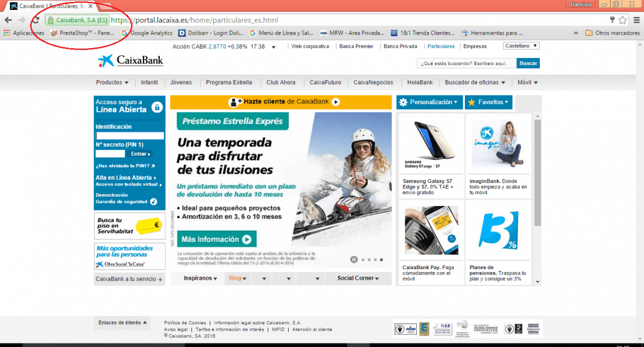Open the Móvil dropdown menu
Screen dimensions: 644x347
coord(527,83)
